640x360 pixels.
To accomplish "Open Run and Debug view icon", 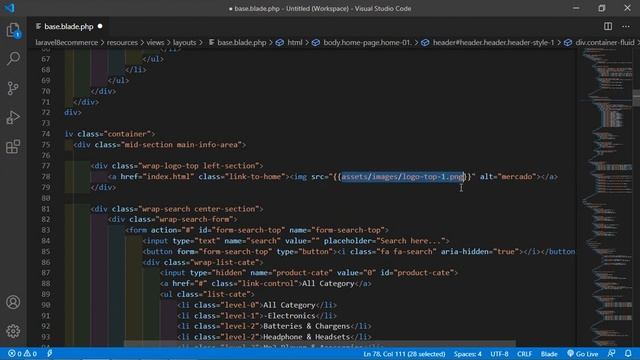I will click(13, 118).
